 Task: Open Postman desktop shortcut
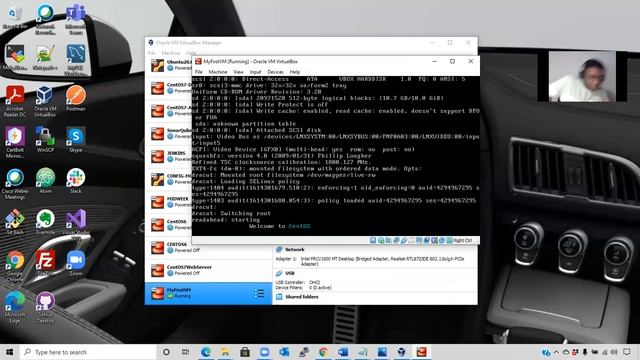pyautogui.click(x=76, y=98)
